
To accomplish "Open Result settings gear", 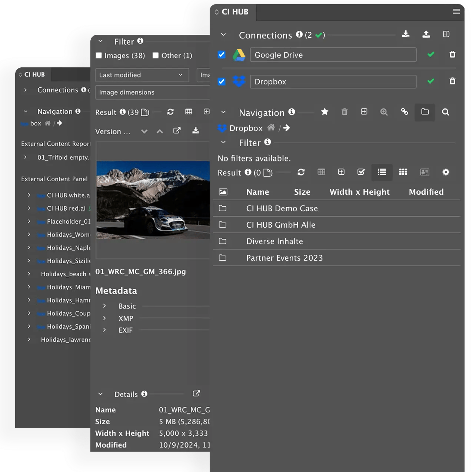I will pyautogui.click(x=446, y=172).
